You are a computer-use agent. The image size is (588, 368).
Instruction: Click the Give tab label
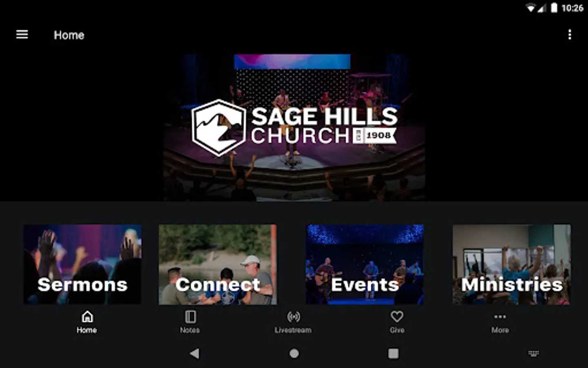397,330
